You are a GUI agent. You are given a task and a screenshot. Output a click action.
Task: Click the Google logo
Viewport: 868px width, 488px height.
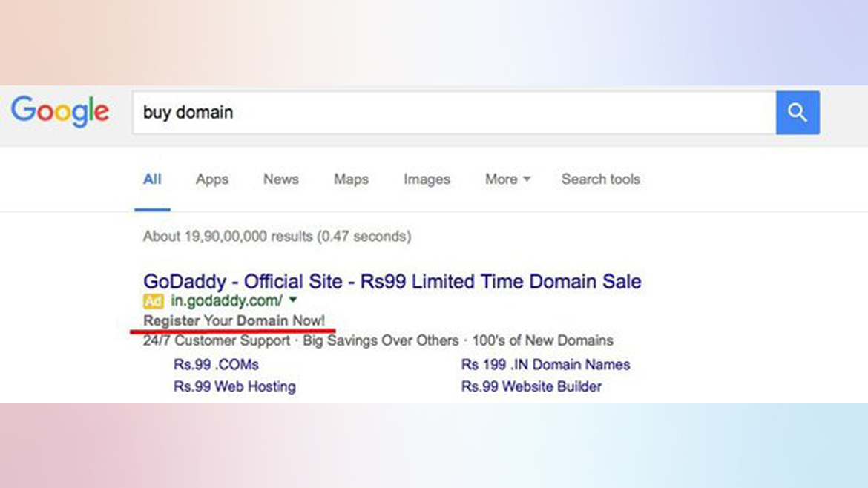59,110
